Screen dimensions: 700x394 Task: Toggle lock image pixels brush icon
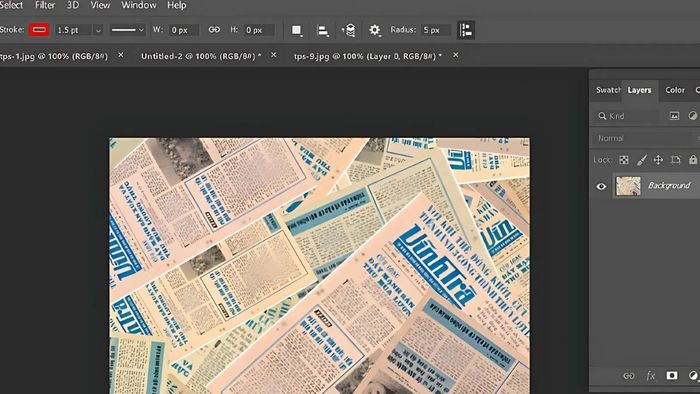click(x=641, y=160)
